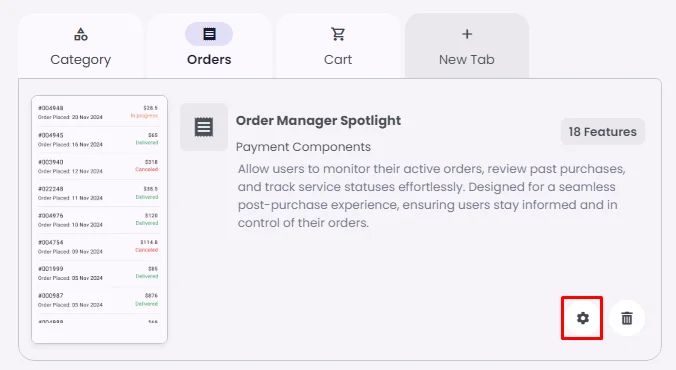This screenshot has width=676, height=370.
Task: Click the Order Manager Spotlight list icon
Action: (x=204, y=127)
